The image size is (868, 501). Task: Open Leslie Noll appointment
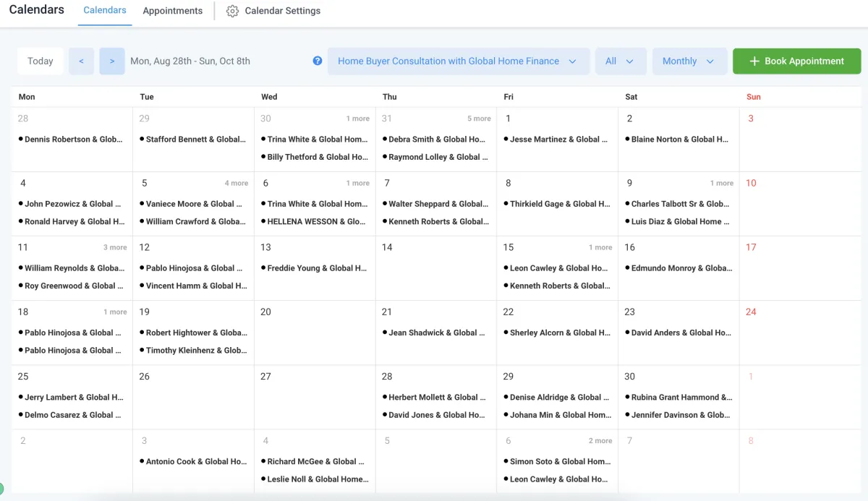coord(315,479)
